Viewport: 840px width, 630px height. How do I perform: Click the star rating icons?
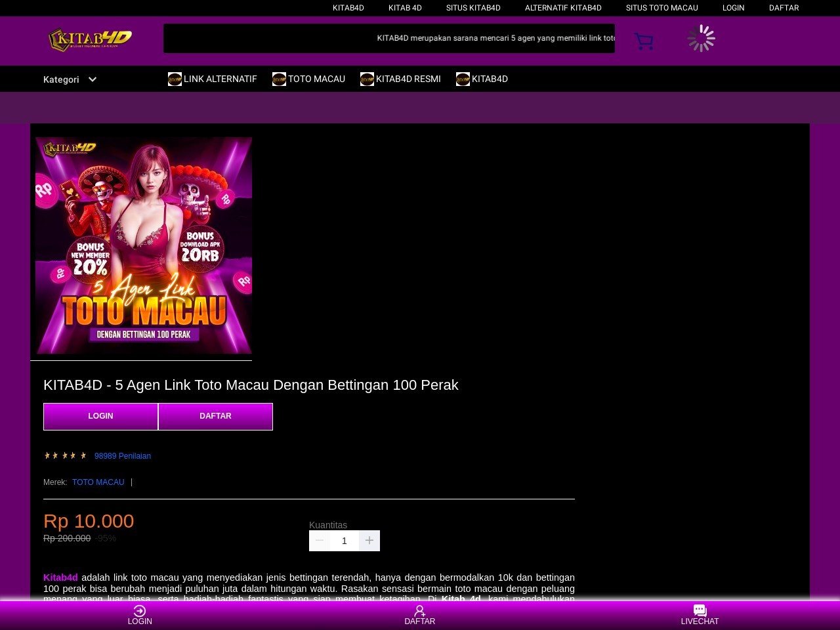(65, 455)
